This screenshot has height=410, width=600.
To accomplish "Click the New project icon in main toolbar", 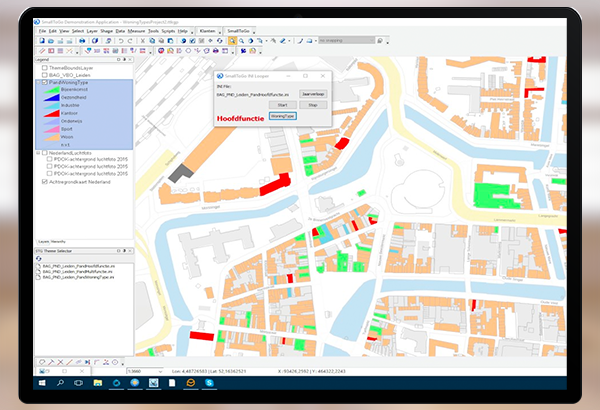I will (x=42, y=41).
